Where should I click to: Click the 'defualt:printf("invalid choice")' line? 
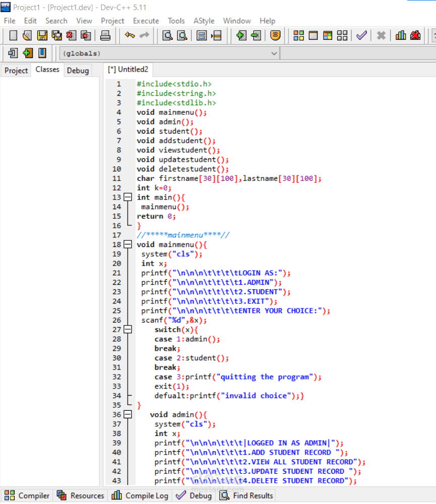pyautogui.click(x=229, y=396)
